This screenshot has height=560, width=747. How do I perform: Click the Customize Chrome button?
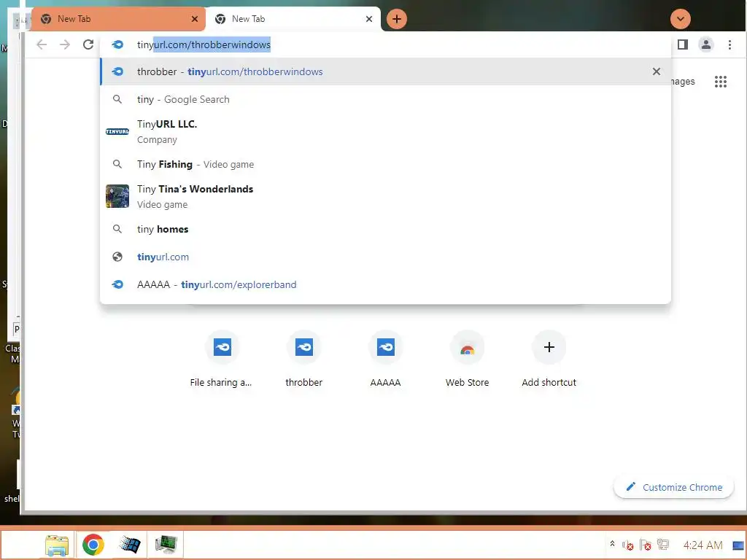click(673, 487)
